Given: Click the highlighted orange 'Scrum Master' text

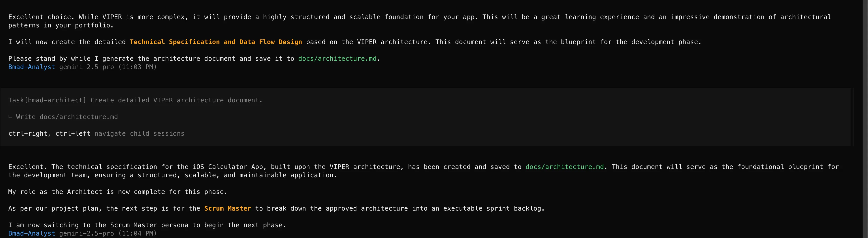Looking at the screenshot, I should click(228, 209).
